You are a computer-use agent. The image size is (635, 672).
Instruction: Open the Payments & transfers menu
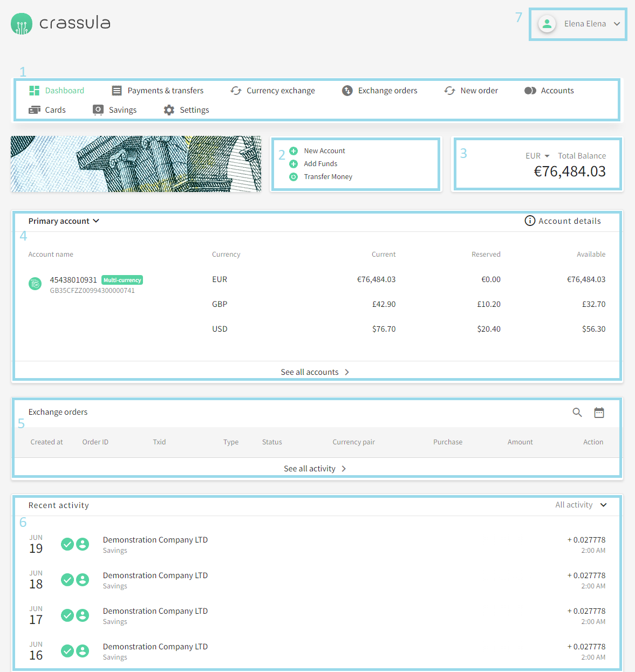(158, 91)
